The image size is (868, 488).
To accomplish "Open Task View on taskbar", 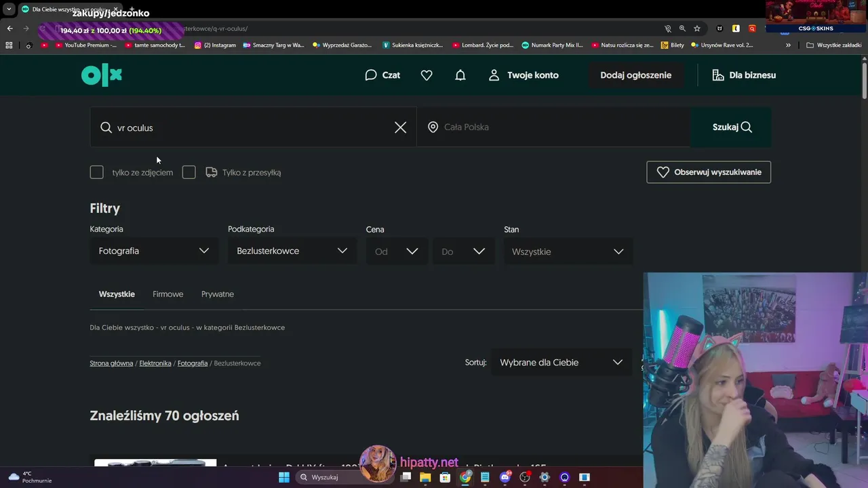I will pyautogui.click(x=406, y=477).
